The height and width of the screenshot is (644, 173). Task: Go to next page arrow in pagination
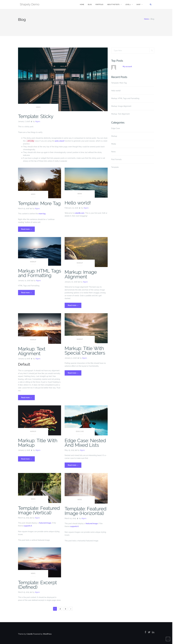click(x=71, y=609)
